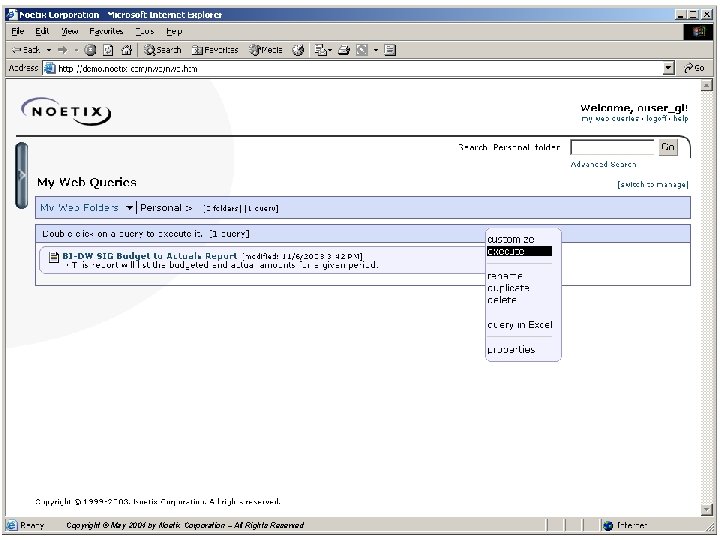Open the Media toolbar button
This screenshot has width=720, height=540.
[x=265, y=50]
